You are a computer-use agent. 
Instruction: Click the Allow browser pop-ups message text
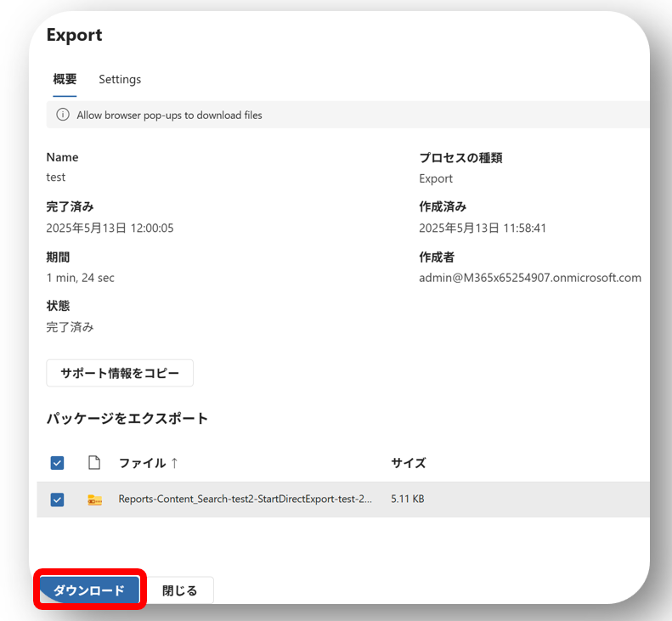169,115
